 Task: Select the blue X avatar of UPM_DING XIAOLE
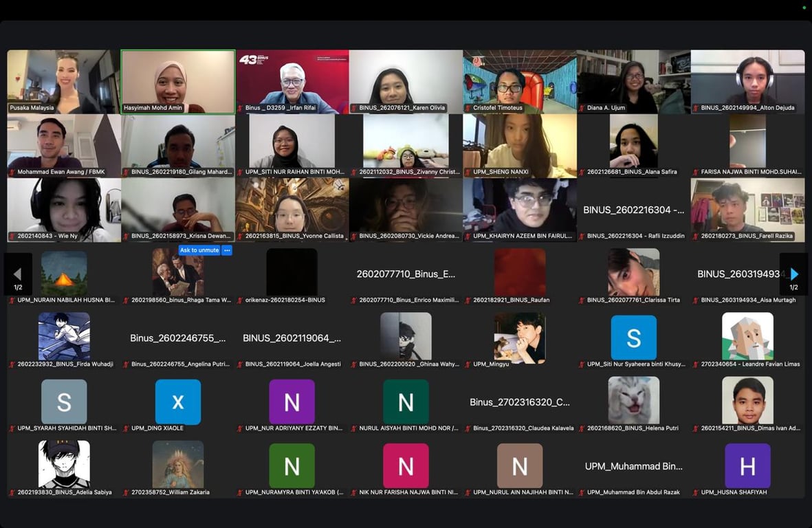[177, 401]
